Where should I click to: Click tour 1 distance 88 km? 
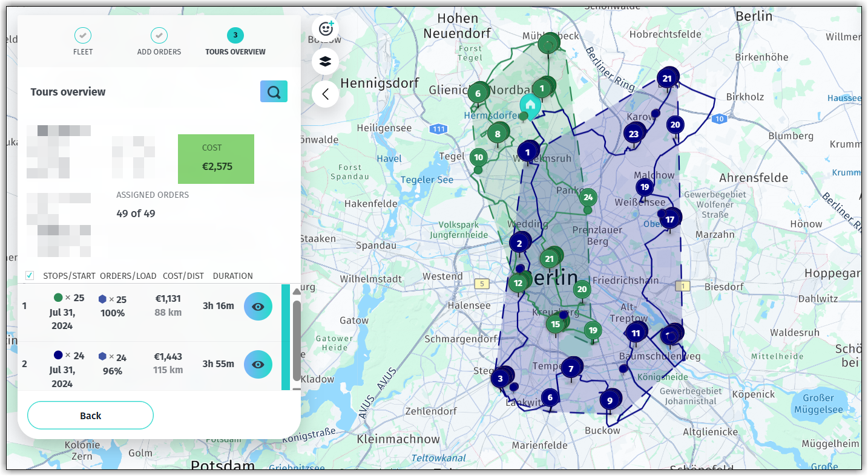pos(168,312)
